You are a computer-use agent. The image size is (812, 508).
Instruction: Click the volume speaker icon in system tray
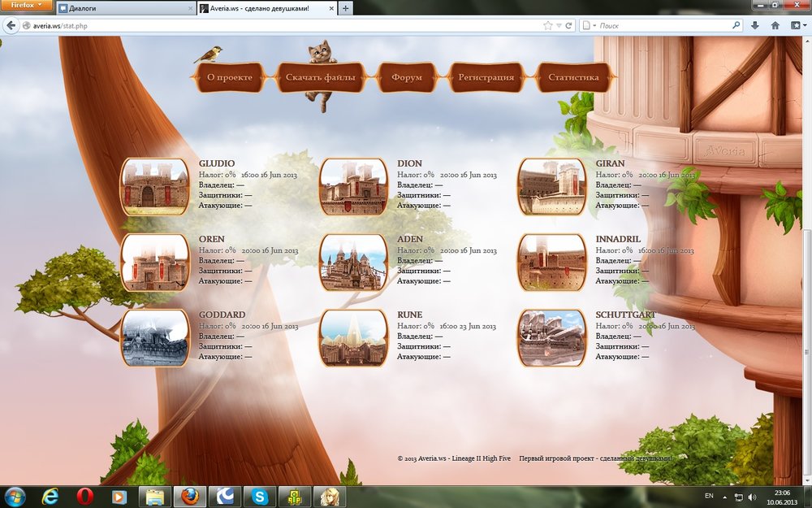pyautogui.click(x=752, y=497)
